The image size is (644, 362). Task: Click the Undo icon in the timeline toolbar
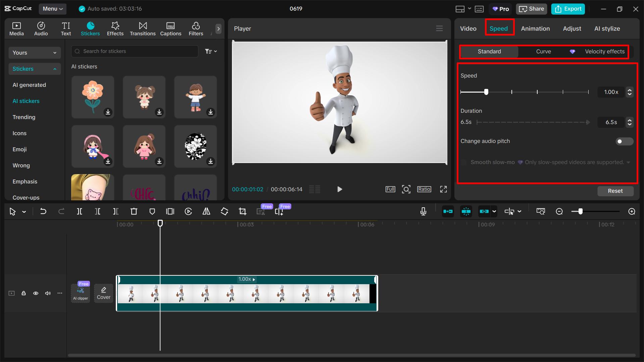point(43,211)
